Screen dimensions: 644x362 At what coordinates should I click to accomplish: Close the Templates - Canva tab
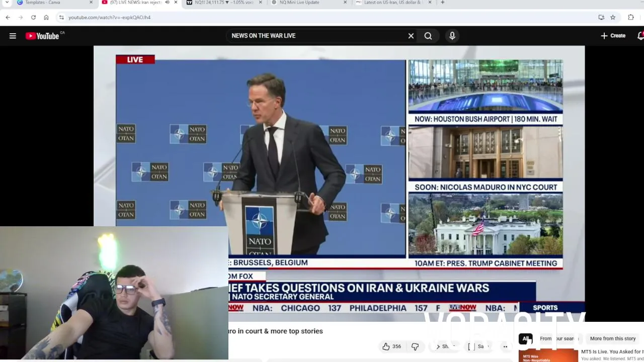click(x=91, y=3)
